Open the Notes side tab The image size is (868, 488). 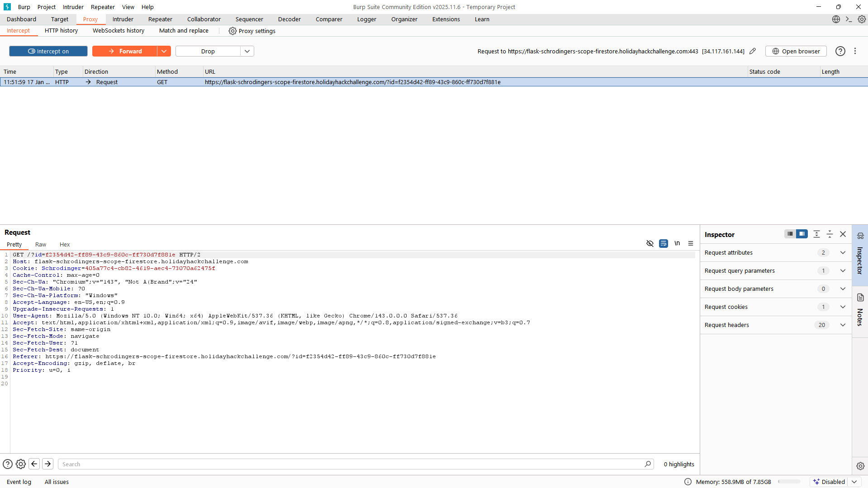tap(860, 311)
